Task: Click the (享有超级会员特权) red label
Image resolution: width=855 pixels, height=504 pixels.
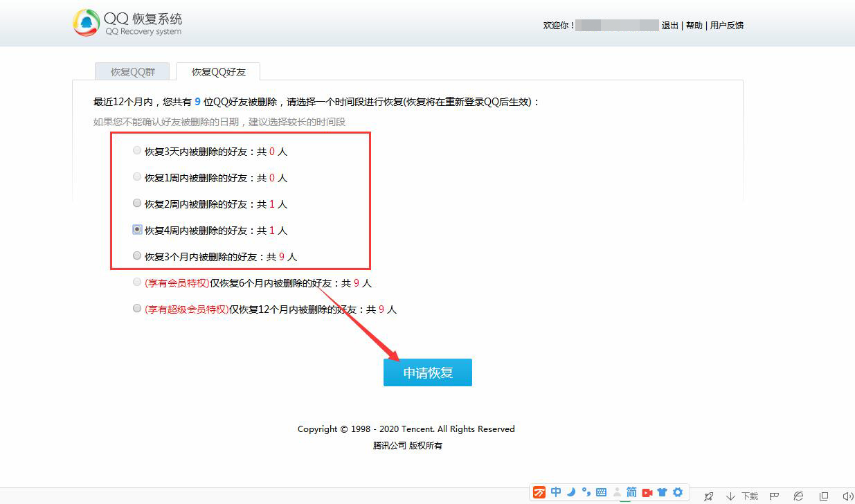Action: point(186,309)
